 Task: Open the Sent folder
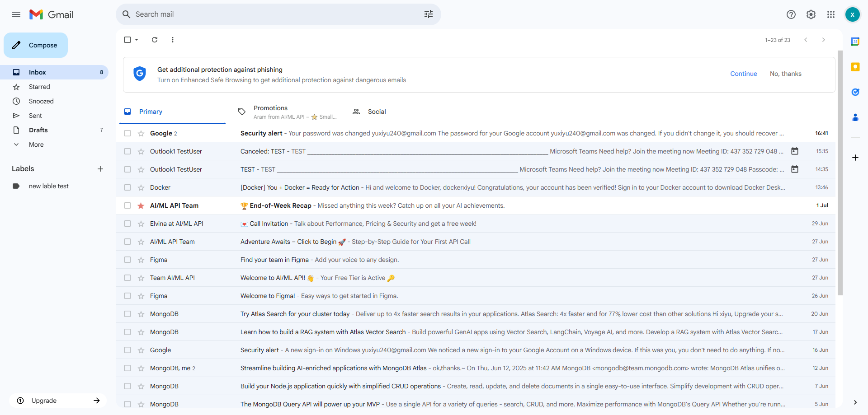point(54,116)
